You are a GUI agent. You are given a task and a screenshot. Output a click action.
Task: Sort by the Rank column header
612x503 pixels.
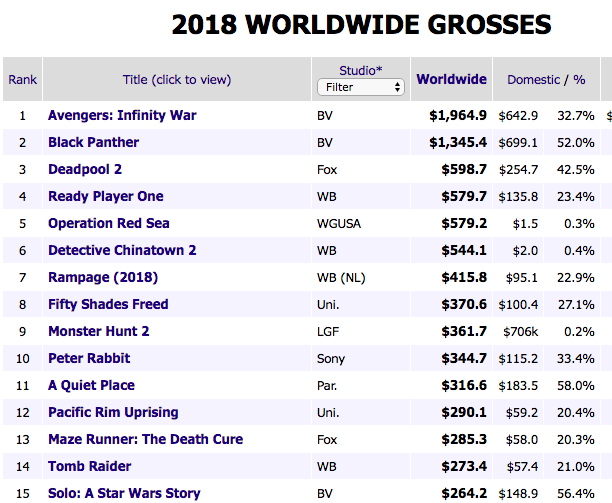23,80
